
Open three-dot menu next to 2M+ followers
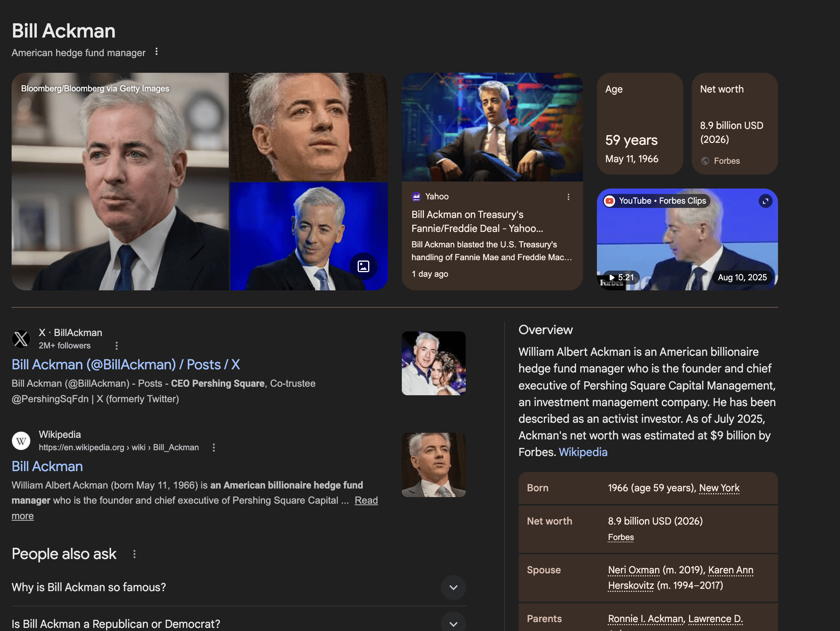(x=117, y=346)
